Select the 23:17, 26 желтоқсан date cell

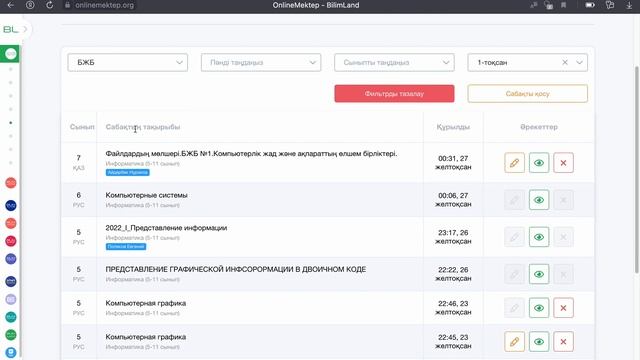(453, 237)
